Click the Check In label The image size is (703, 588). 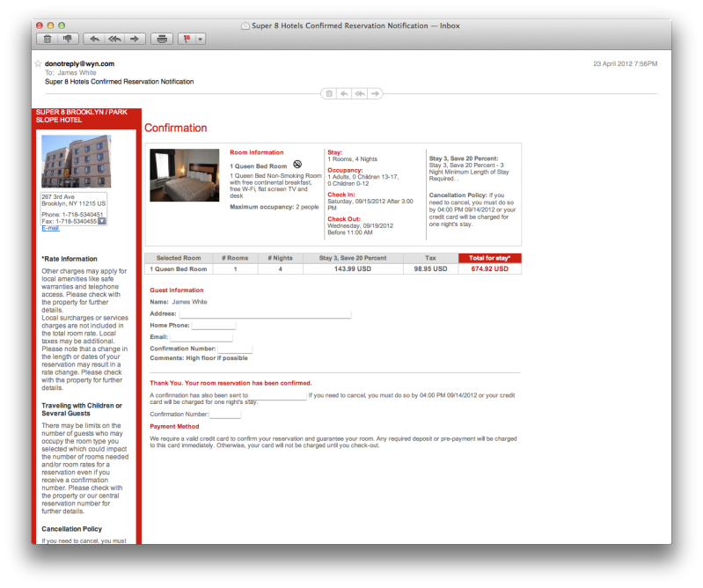[x=341, y=195]
